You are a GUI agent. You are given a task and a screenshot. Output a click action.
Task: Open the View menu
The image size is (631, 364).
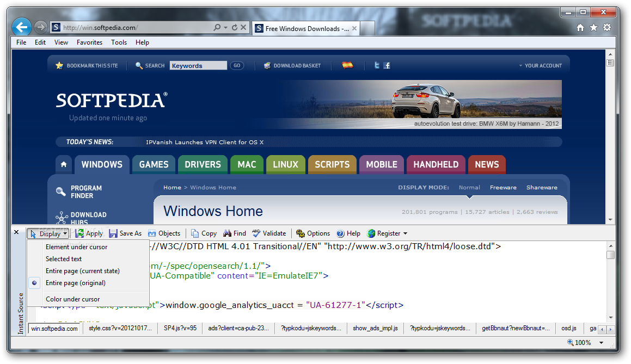point(61,42)
